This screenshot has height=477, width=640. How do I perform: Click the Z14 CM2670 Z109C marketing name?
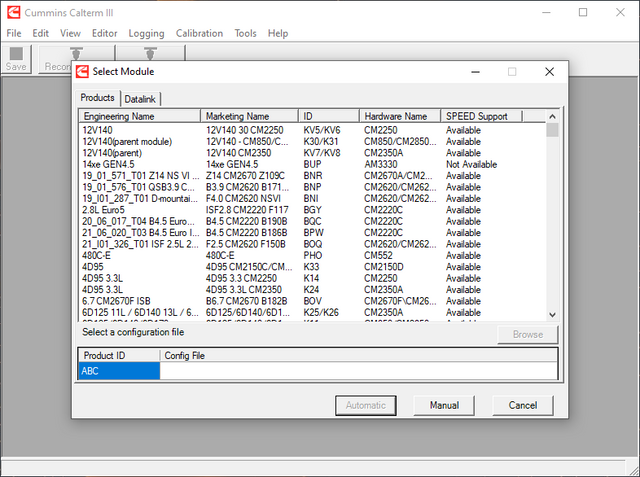pos(245,176)
